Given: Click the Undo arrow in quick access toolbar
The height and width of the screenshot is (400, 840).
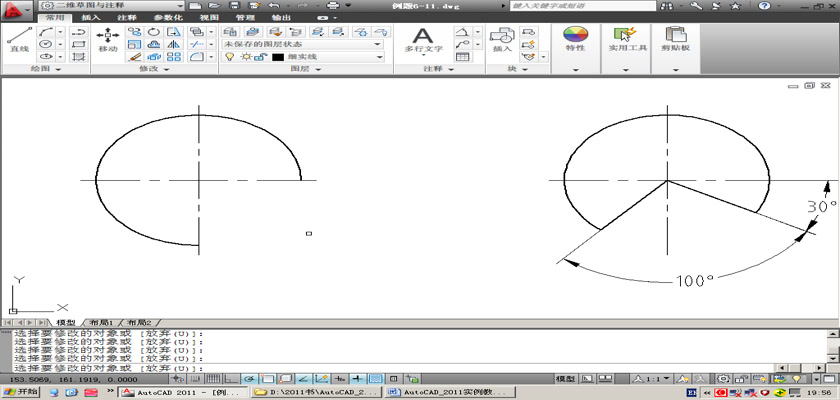Looking at the screenshot, I should tap(274, 5).
